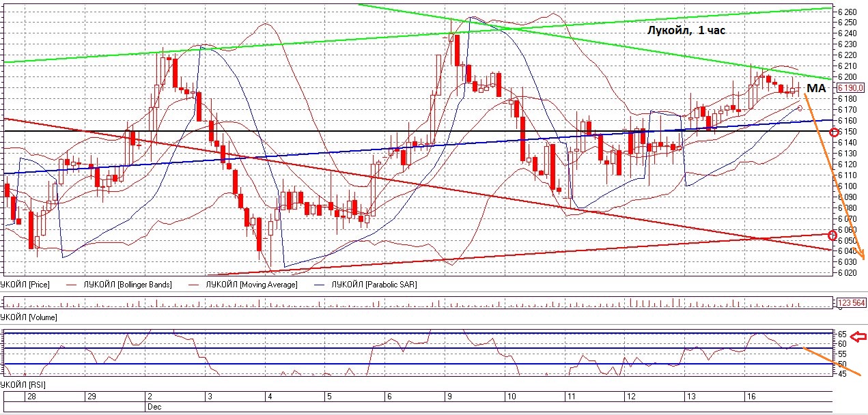
Task: Select date 5 on the time axis
Action: [x=329, y=397]
